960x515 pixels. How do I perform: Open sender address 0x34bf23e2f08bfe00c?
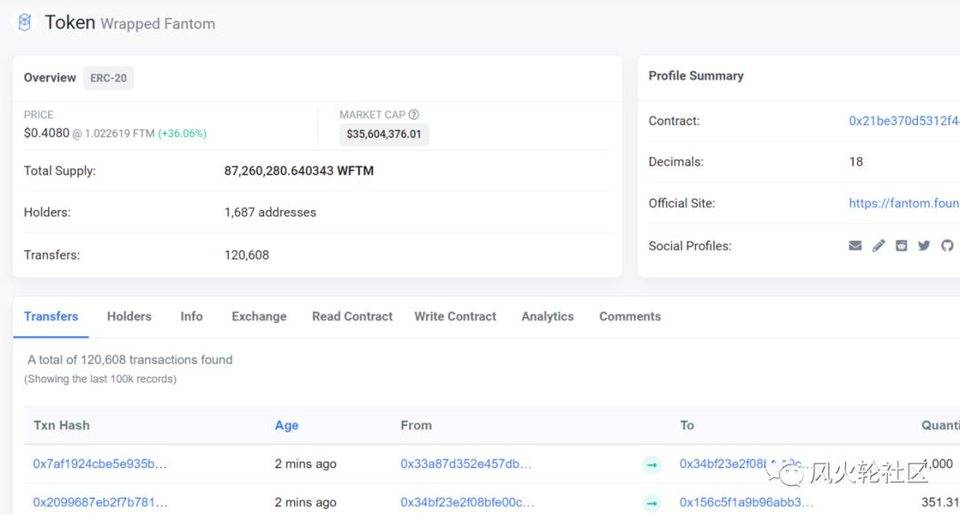[x=467, y=502]
